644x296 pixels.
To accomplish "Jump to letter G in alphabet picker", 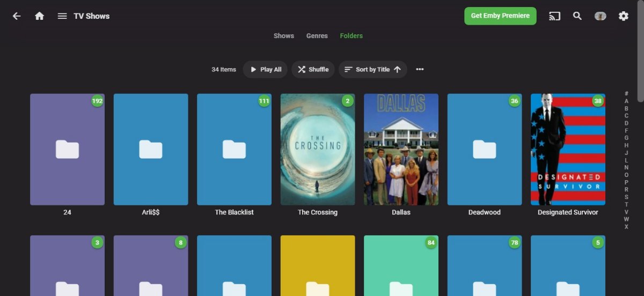I will coord(626,138).
